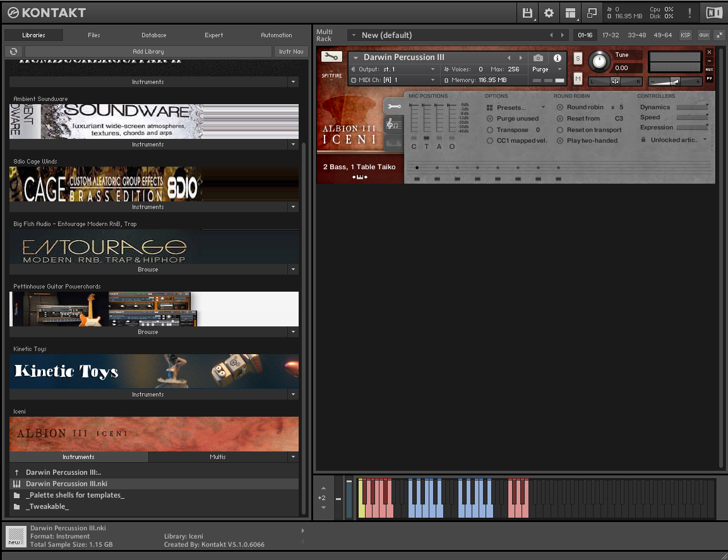This screenshot has height=560, width=728.
Task: Expand Iceni library options arrow
Action: pos(293,457)
